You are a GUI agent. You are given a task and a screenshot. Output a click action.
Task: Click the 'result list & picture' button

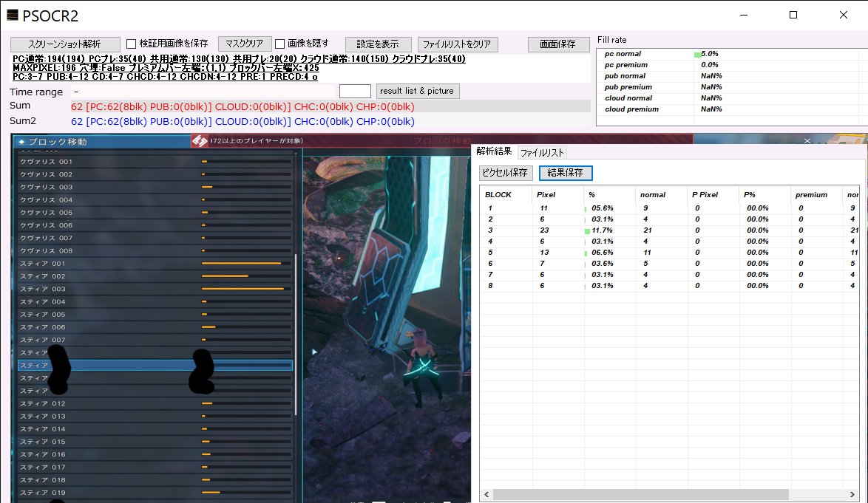coord(418,91)
